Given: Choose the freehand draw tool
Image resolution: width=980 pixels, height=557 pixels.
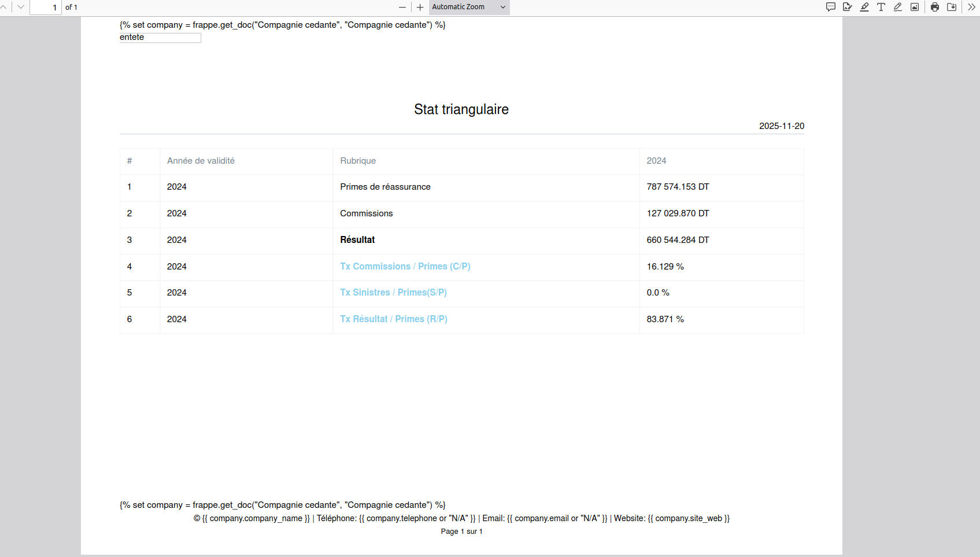Looking at the screenshot, I should click(898, 7).
